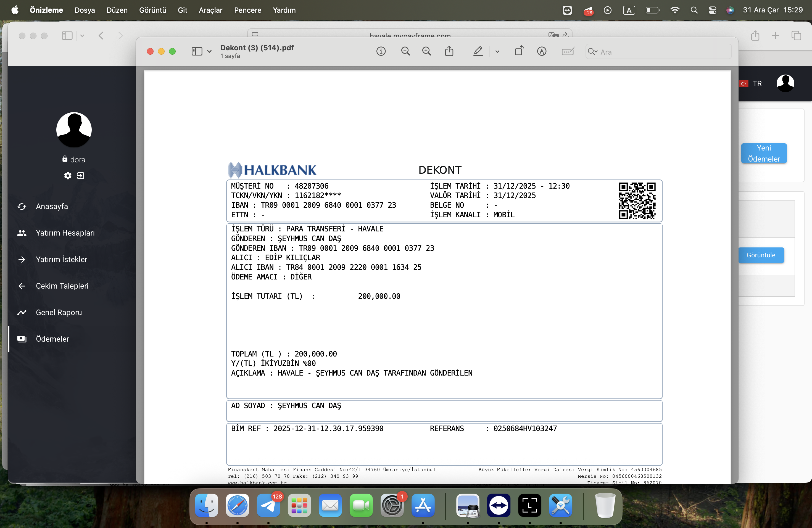Viewport: 812px width, 528px height.
Task: Open Control Center in the menu bar
Action: tap(712, 10)
